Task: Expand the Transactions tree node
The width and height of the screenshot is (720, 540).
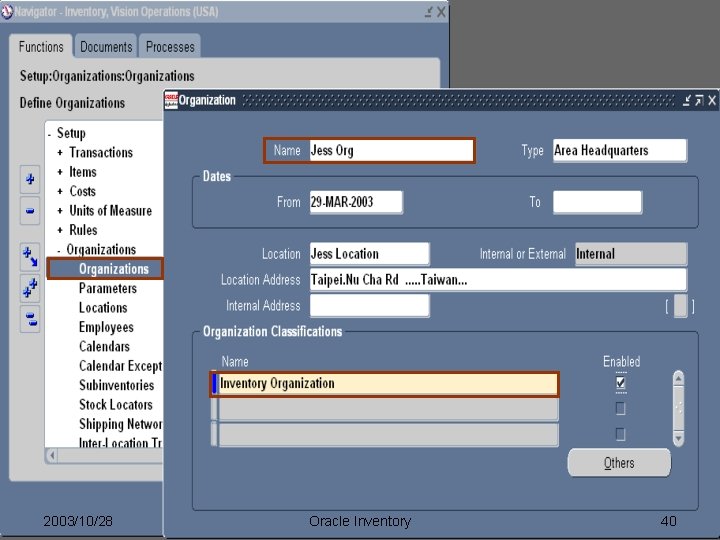Action: 60,152
